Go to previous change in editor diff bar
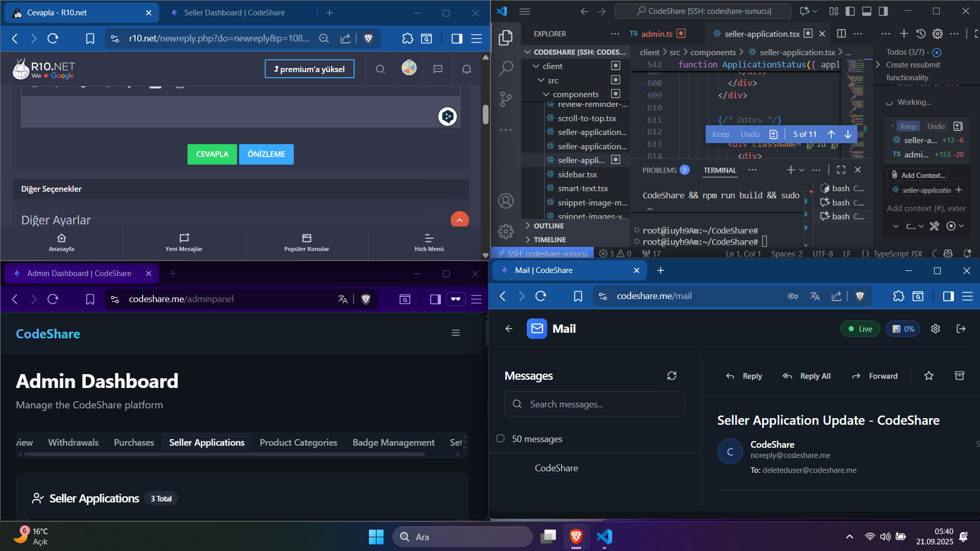This screenshot has width=980, height=551. pyautogui.click(x=831, y=134)
